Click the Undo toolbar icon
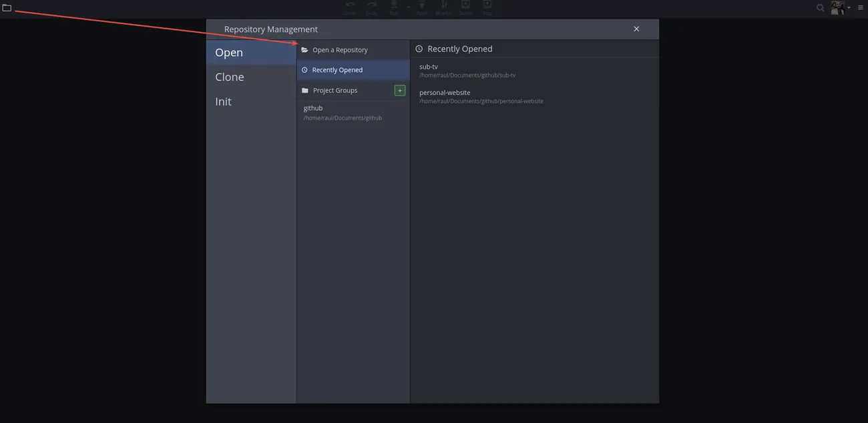The height and width of the screenshot is (423, 868). (350, 5)
